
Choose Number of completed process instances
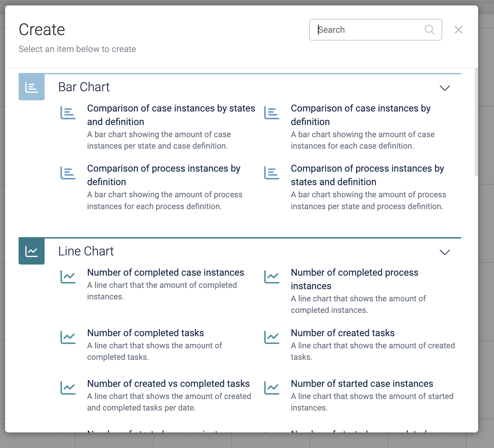pyautogui.click(x=354, y=279)
